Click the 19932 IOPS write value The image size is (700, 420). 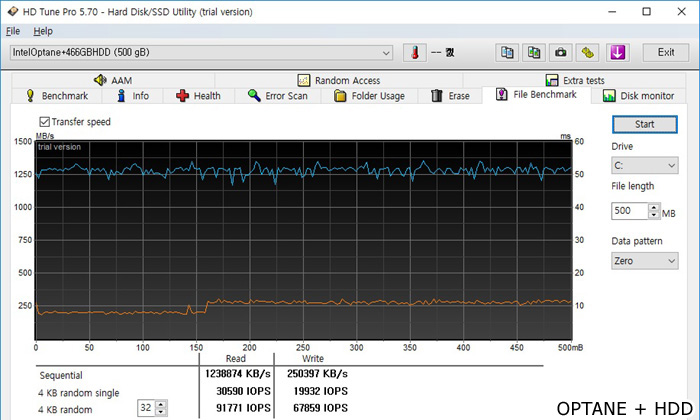(x=321, y=391)
